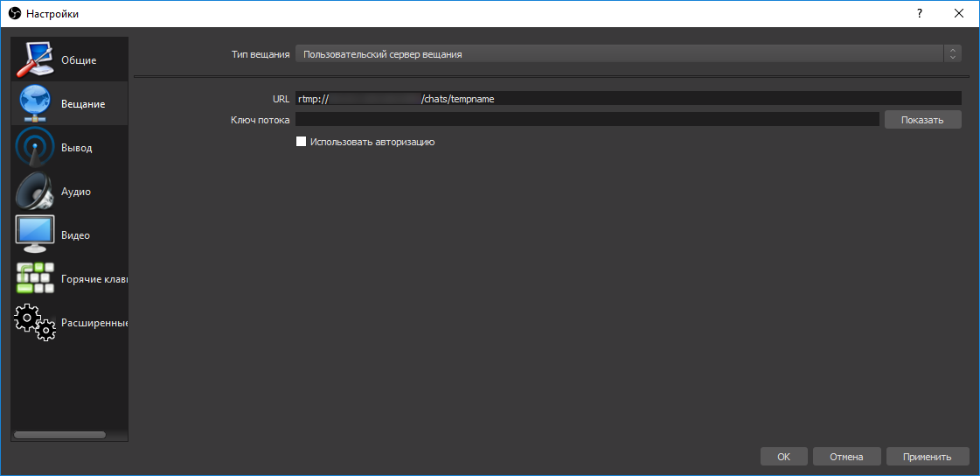The image size is (980, 476).
Task: Open Advanced settings via the gears icon
Action: tap(35, 322)
